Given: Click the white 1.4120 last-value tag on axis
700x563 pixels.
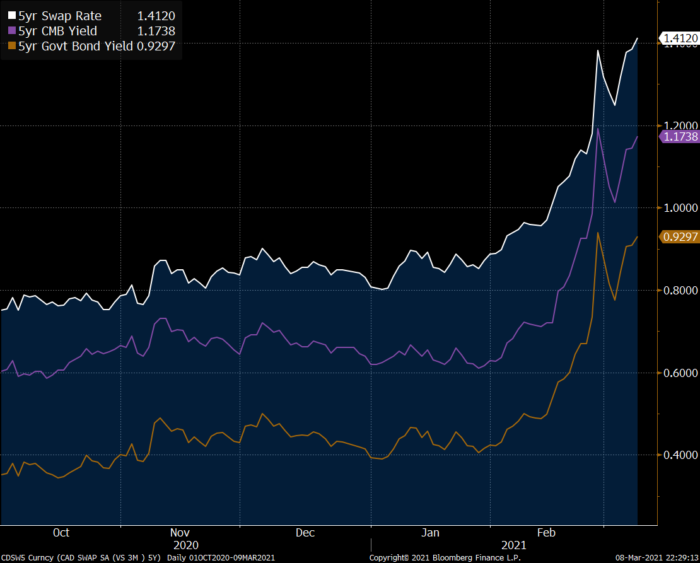Looking at the screenshot, I should click(674, 38).
